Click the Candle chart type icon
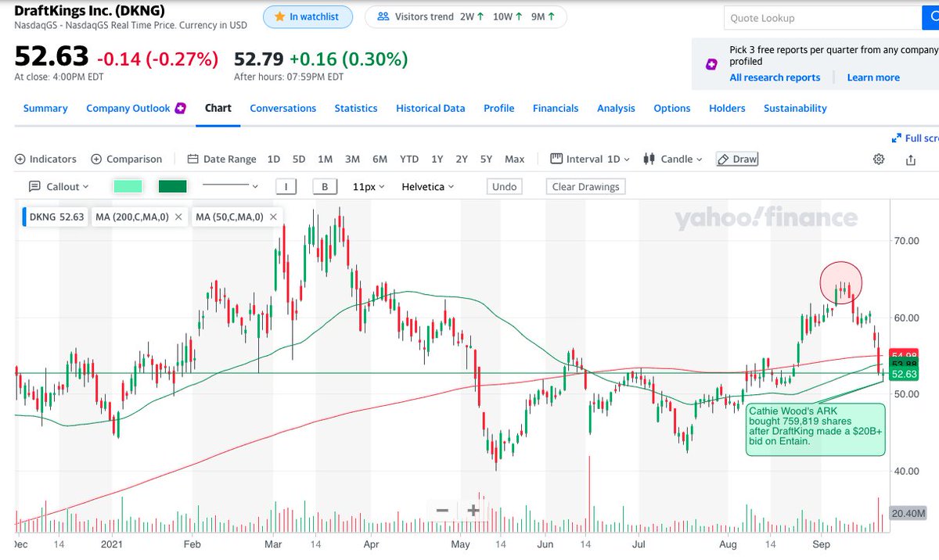This screenshot has width=939, height=560. pyautogui.click(x=649, y=159)
